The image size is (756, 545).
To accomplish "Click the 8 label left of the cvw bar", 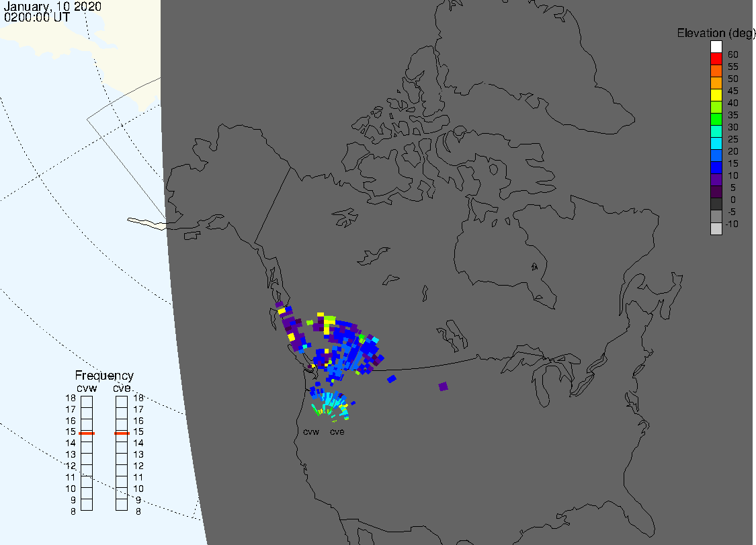I will [x=73, y=511].
